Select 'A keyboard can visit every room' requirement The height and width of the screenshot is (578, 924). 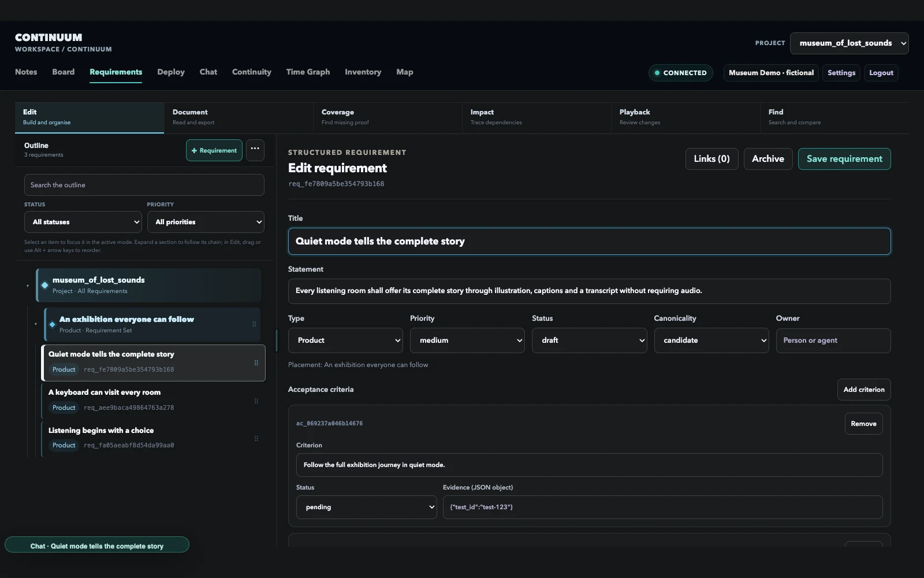click(153, 400)
